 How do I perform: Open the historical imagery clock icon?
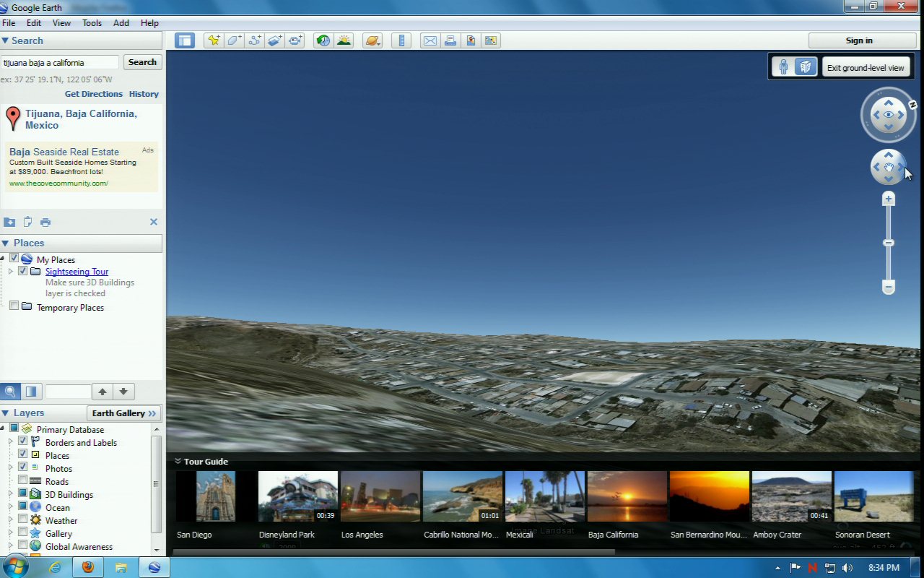pyautogui.click(x=323, y=40)
